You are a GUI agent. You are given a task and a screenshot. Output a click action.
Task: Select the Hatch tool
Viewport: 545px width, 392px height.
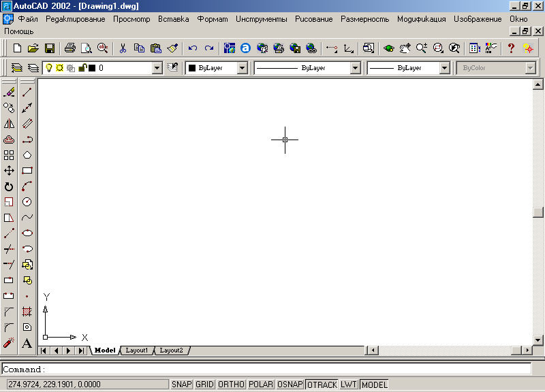(27, 312)
